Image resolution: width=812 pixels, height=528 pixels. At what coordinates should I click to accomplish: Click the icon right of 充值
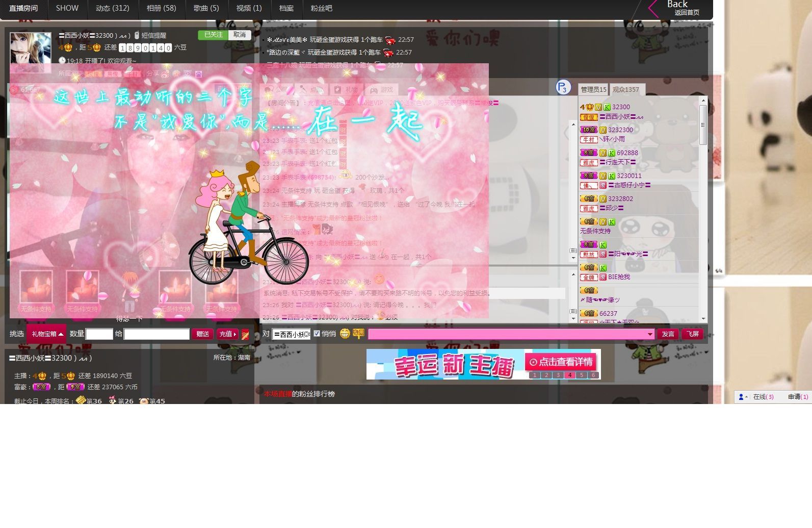click(245, 334)
